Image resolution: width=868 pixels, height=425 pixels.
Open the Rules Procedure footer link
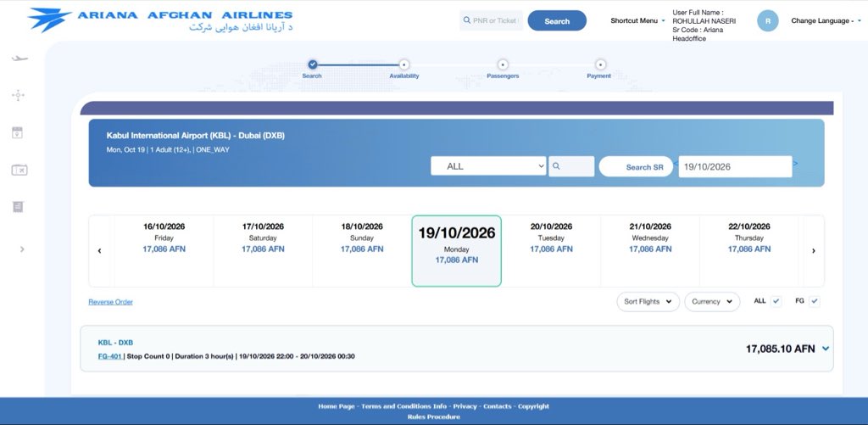tap(433, 417)
